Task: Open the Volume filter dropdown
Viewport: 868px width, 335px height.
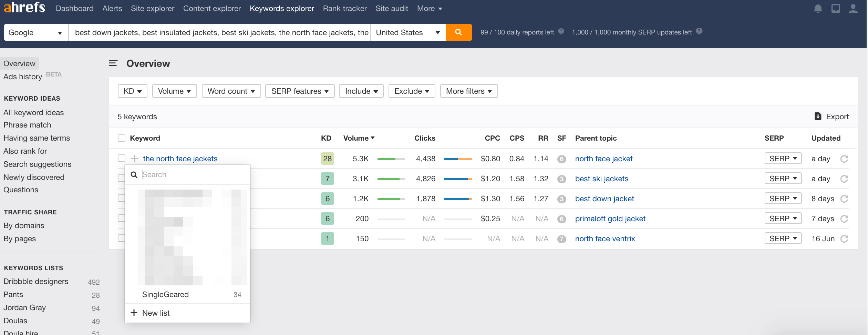Action: tap(174, 91)
